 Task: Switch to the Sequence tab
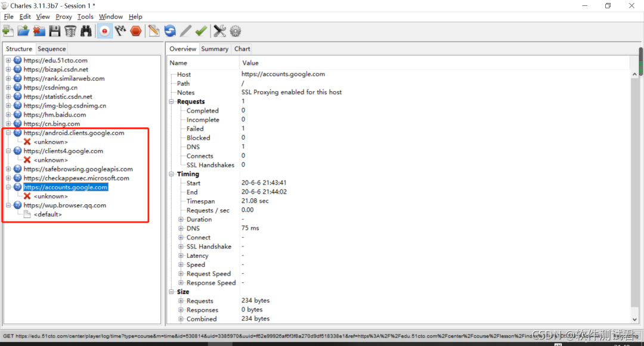[52, 49]
